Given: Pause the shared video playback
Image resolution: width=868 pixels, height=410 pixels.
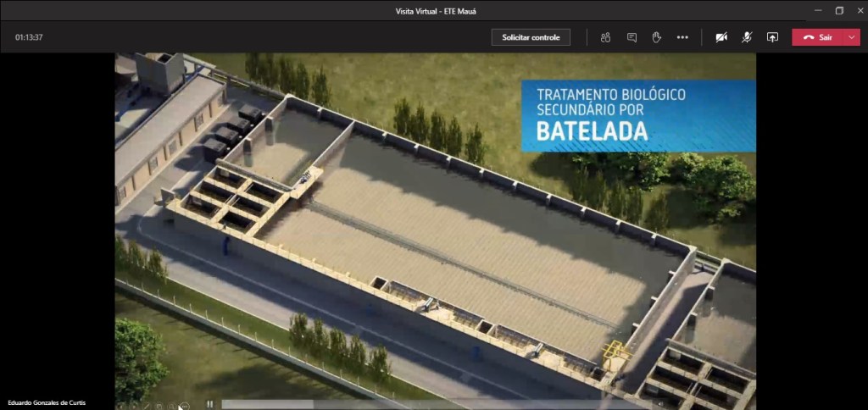Looking at the screenshot, I should point(209,404).
